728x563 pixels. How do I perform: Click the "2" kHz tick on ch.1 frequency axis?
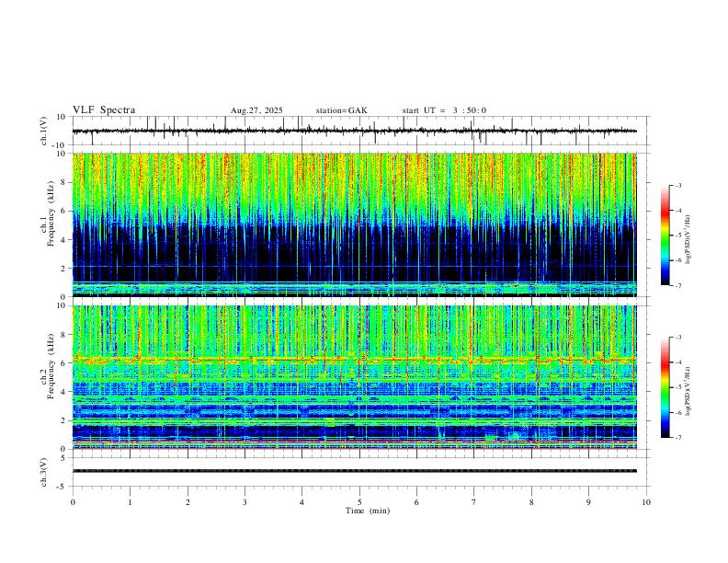[x=65, y=268]
